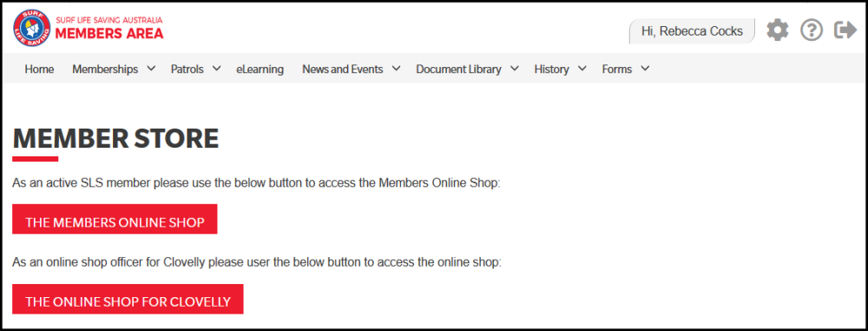868x331 pixels.
Task: Click the 'As an active SLS member' sentence
Action: pos(256,183)
